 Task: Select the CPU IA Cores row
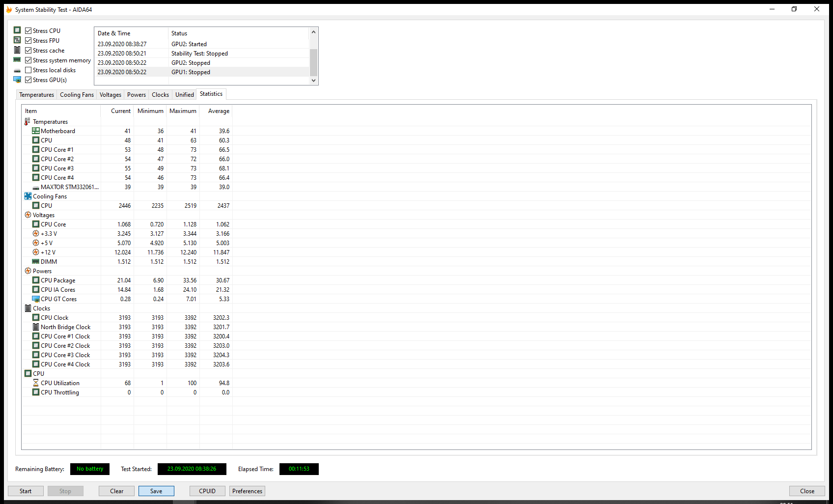[128, 289]
